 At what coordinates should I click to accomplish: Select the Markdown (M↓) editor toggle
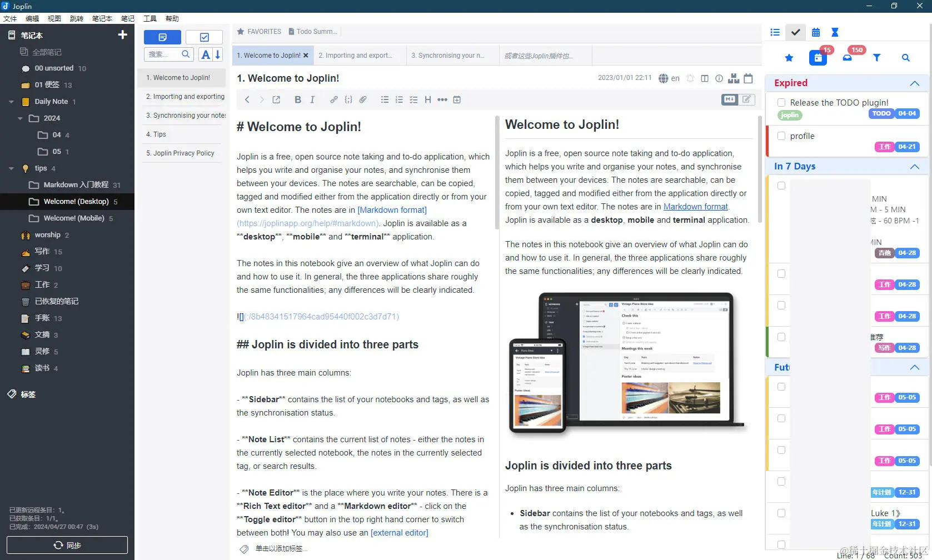coord(730,99)
